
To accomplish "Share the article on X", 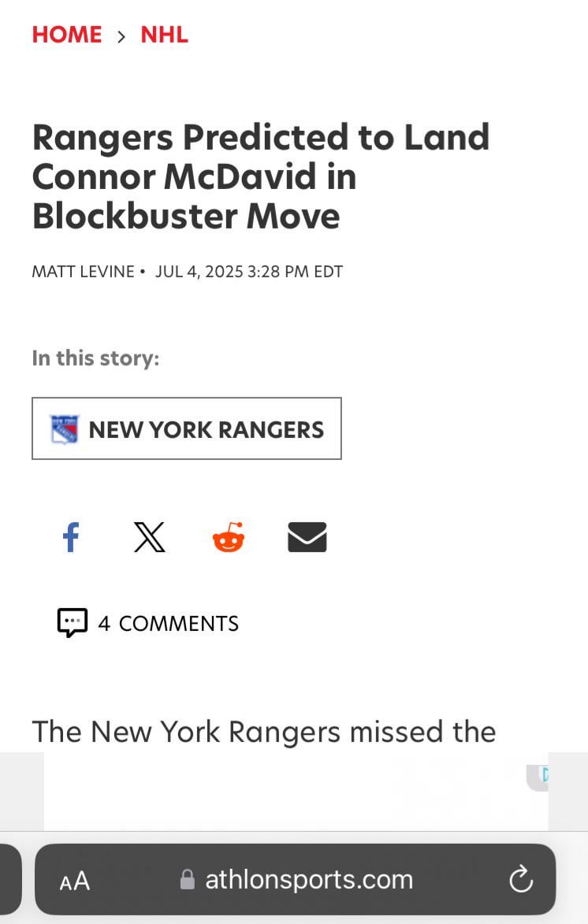I will (x=149, y=538).
